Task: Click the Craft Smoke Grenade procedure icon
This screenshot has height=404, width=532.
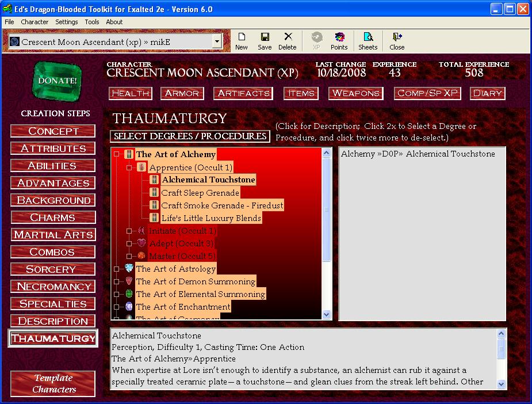Action: point(154,205)
